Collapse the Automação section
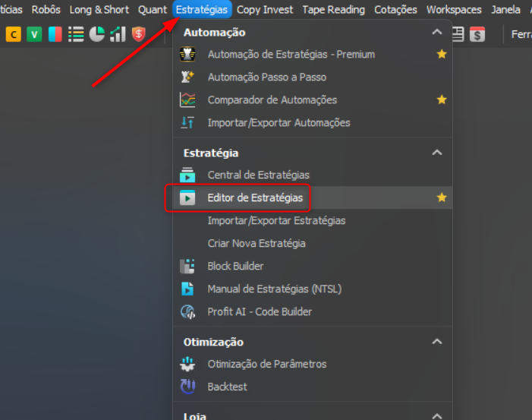The width and height of the screenshot is (532, 420). click(437, 32)
